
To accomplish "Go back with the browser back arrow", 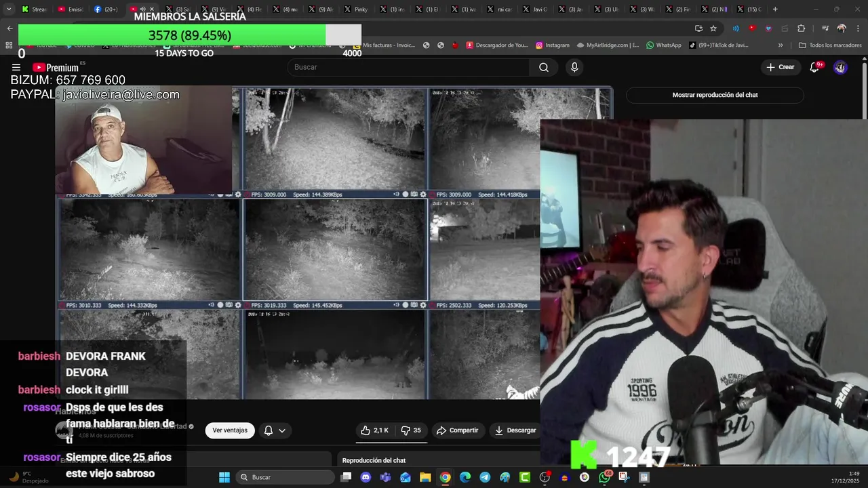I will (9, 28).
